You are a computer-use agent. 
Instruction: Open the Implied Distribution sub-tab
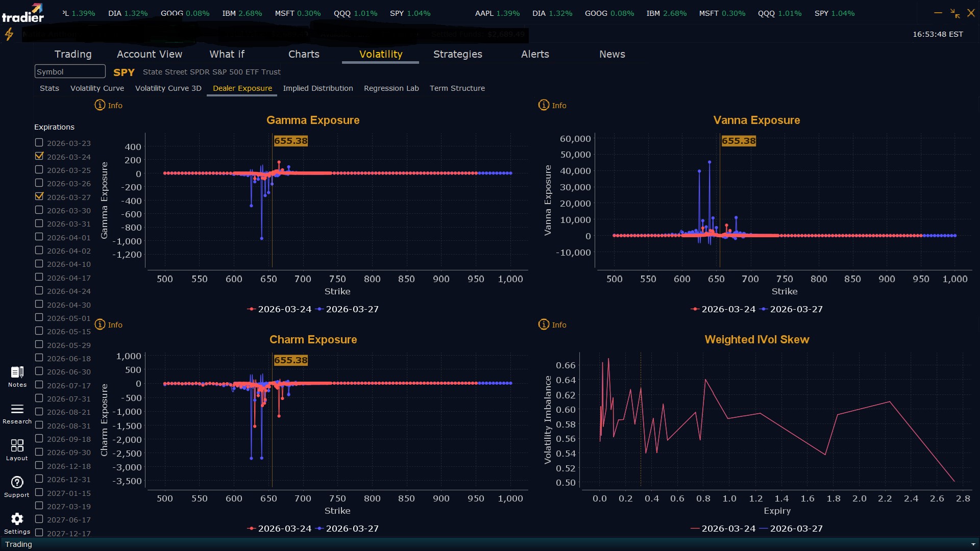point(317,88)
